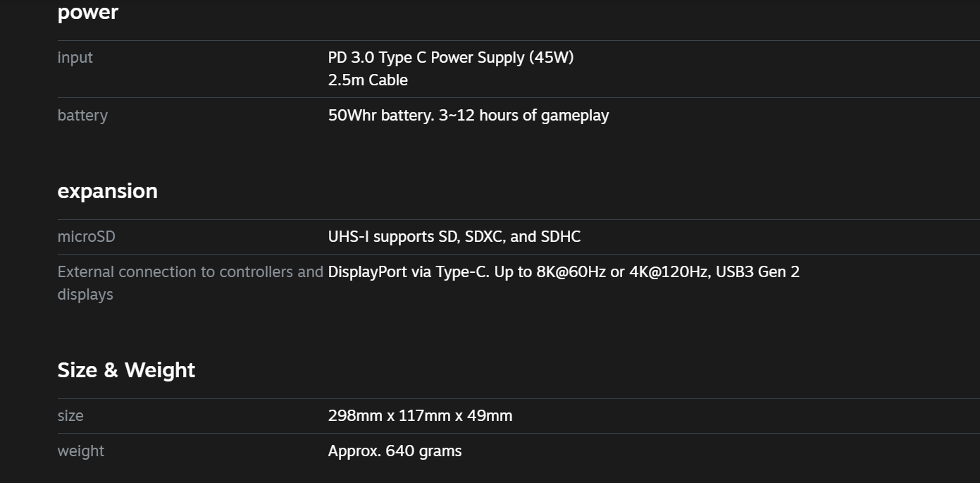Image resolution: width=980 pixels, height=483 pixels.
Task: Click the 298mm x 117mm x 49mm value
Action: [x=420, y=415]
